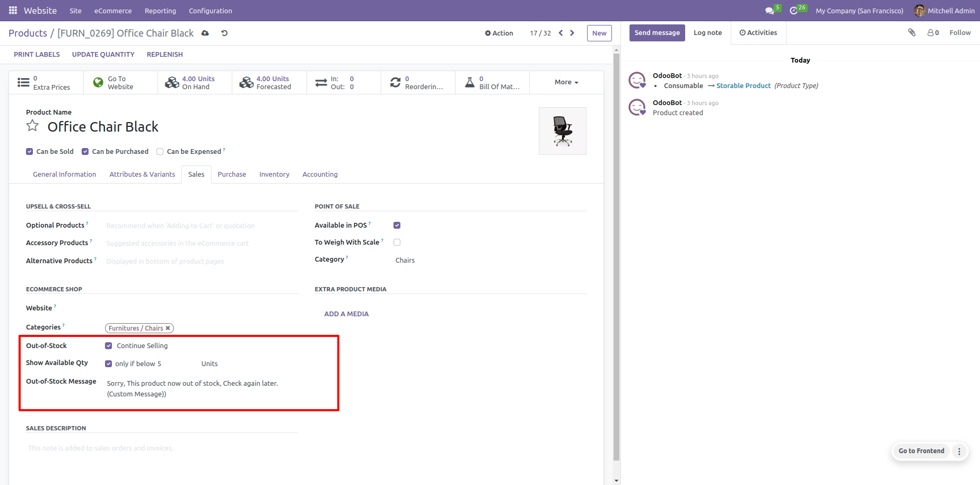
Task: Click the Reordering rules refresh icon
Action: (396, 82)
